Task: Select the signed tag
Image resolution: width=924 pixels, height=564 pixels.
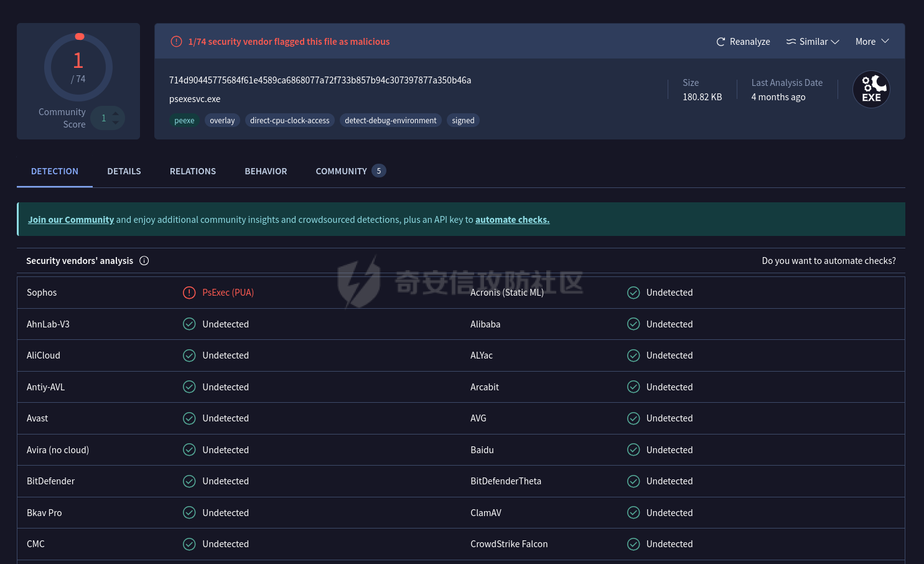Action: [x=463, y=121]
